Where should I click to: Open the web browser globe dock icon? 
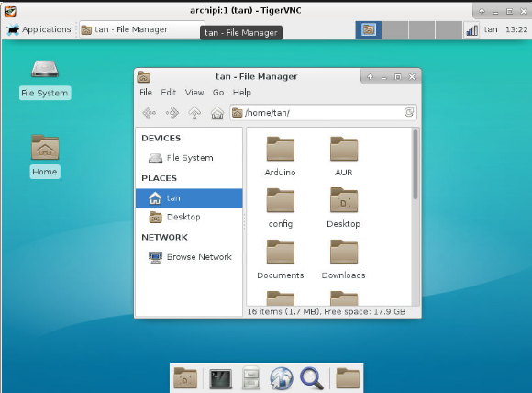(282, 378)
